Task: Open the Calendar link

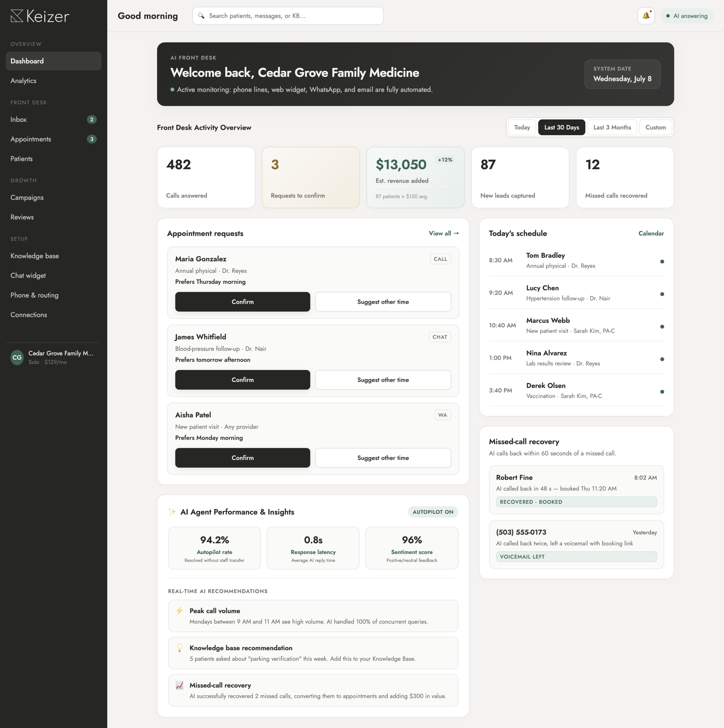Action: pos(651,233)
